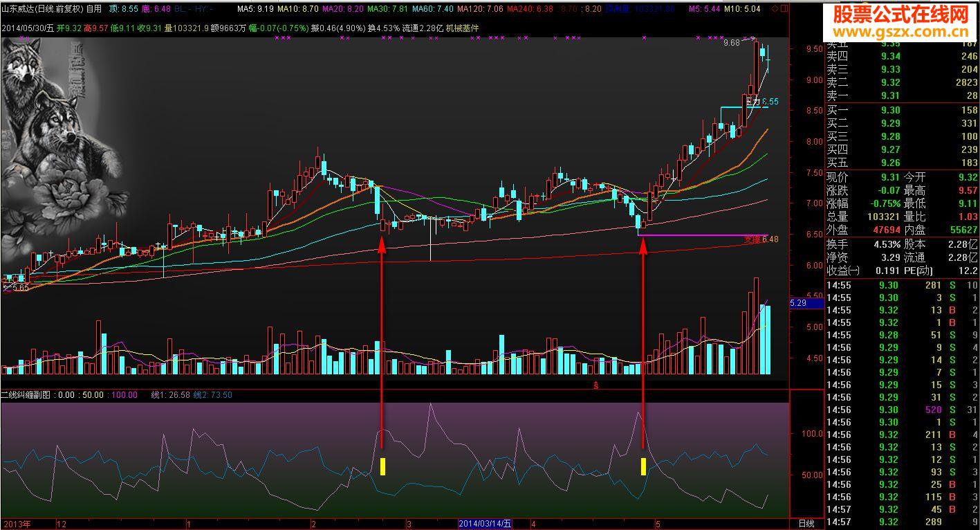Image resolution: width=980 pixels, height=530 pixels.
Task: Select the 买一 9.30 bid row
Action: tap(903, 110)
